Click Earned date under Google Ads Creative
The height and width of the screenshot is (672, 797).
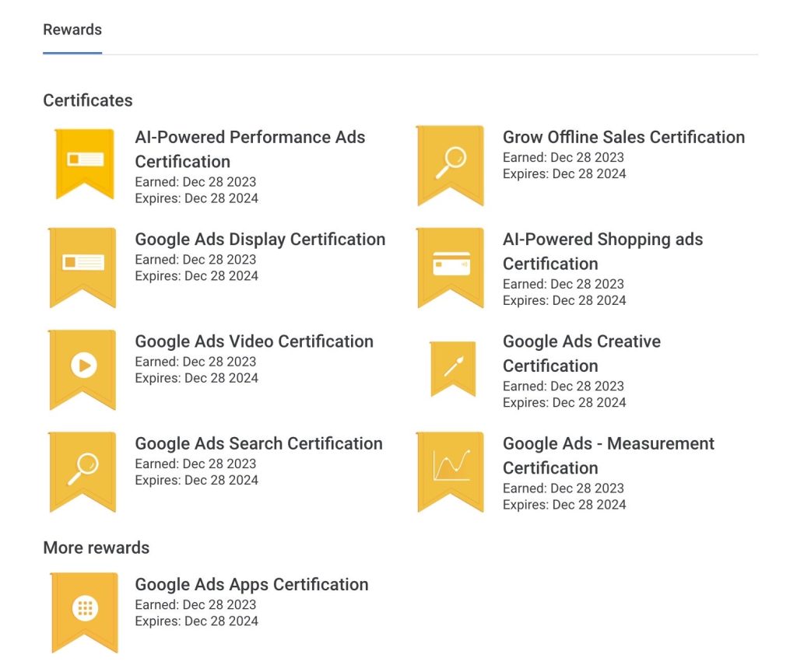[x=564, y=386]
